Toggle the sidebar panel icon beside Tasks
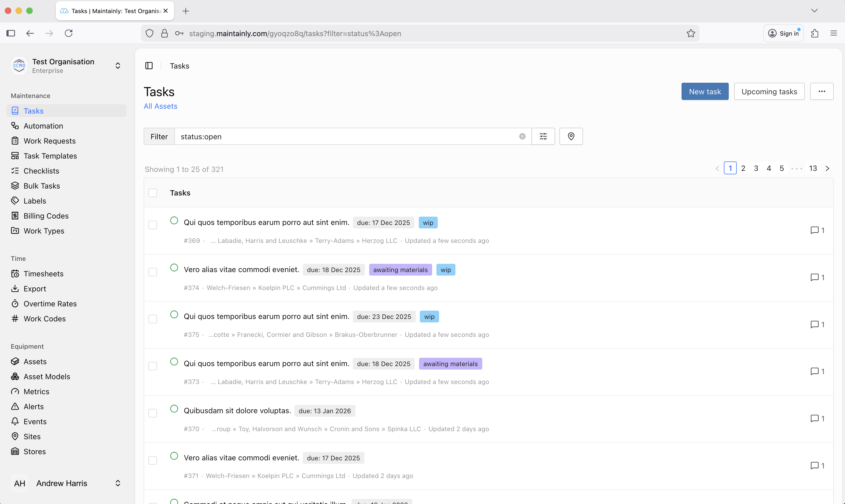The image size is (845, 504). pyautogui.click(x=149, y=66)
